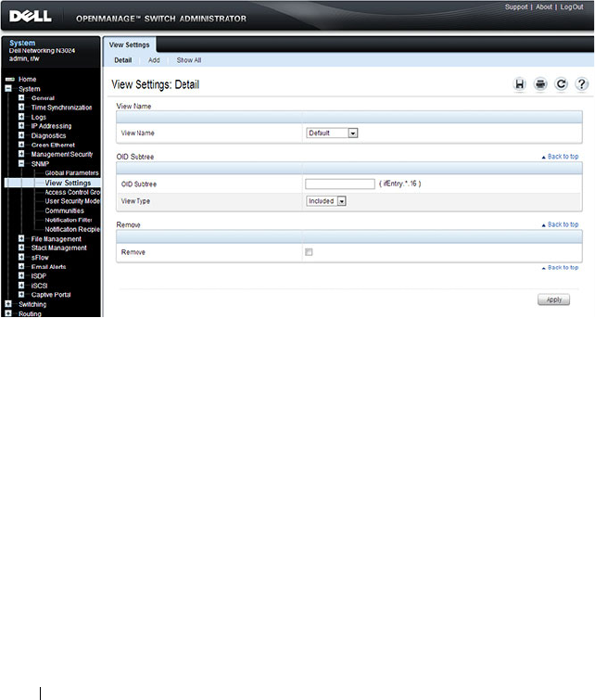595x700 pixels.
Task: Click Back to top beside Remove heading
Action: point(560,224)
